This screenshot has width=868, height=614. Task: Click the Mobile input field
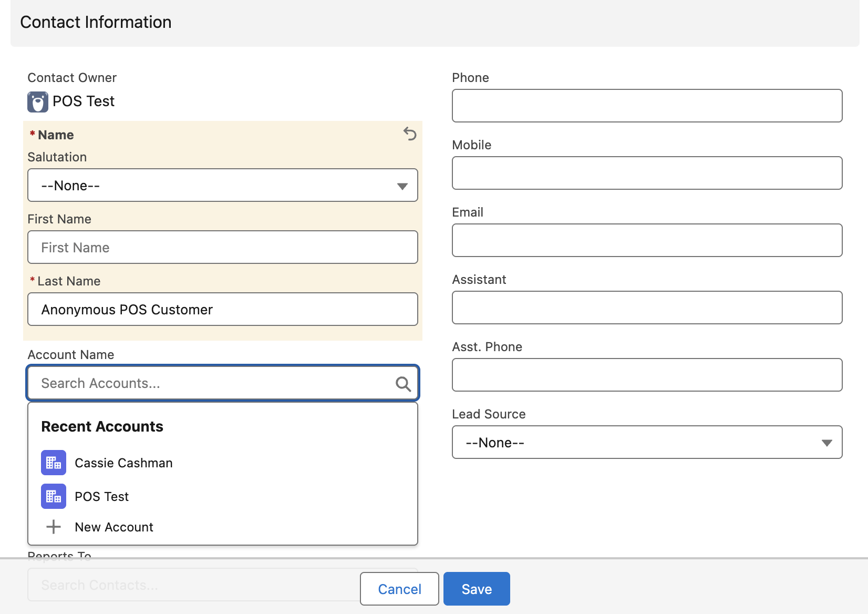647,173
